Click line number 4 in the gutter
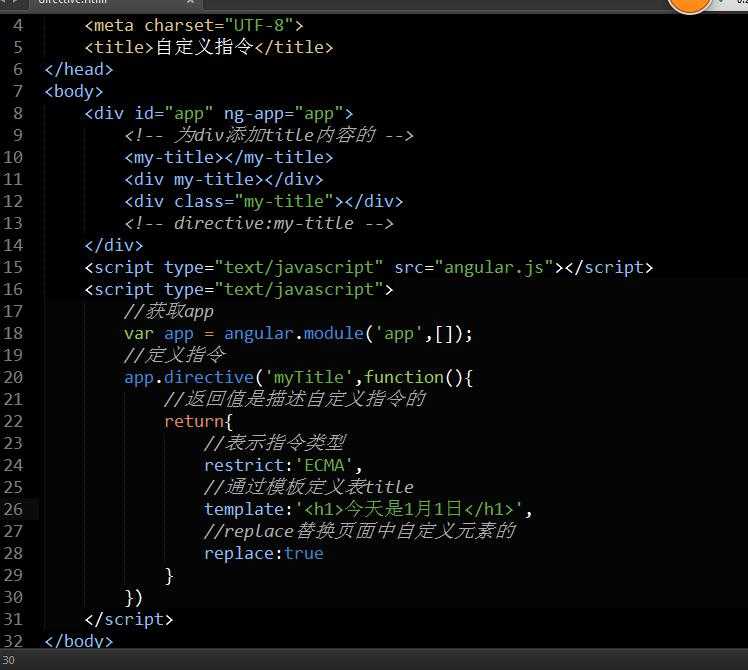748x670 pixels. pos(18,25)
